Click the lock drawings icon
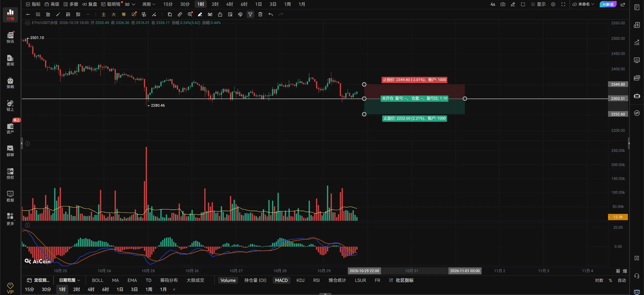 [x=220, y=14]
